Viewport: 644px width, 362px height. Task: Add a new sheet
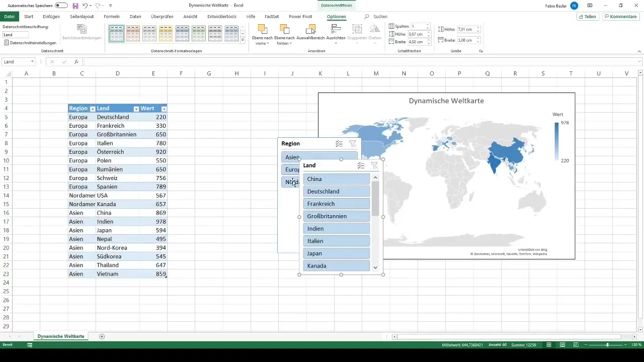pos(102,336)
